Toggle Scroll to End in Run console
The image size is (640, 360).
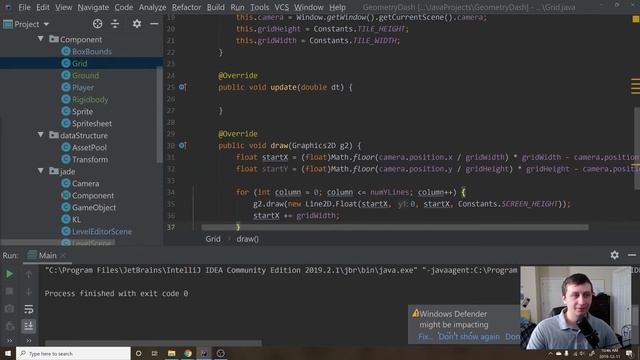tap(29, 326)
